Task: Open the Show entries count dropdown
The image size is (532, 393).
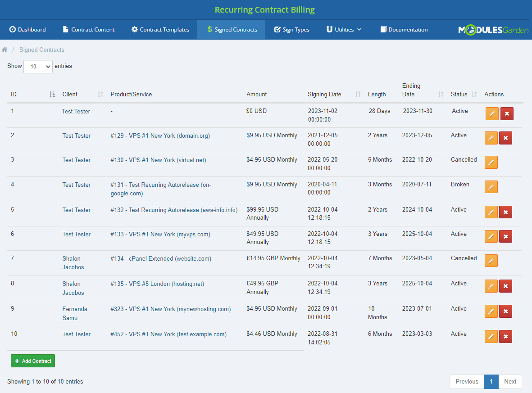Action: click(38, 67)
